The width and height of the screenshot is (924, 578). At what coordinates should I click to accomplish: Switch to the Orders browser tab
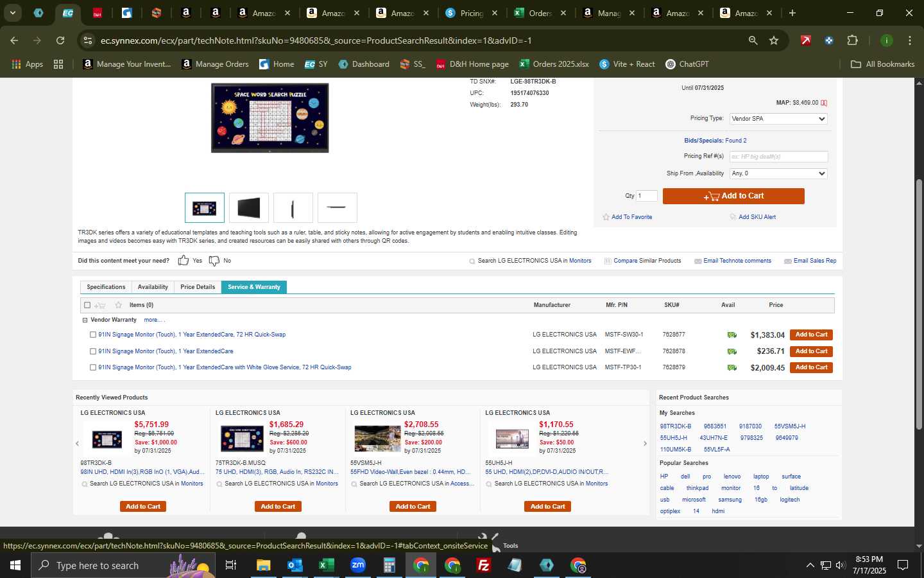pyautogui.click(x=540, y=13)
